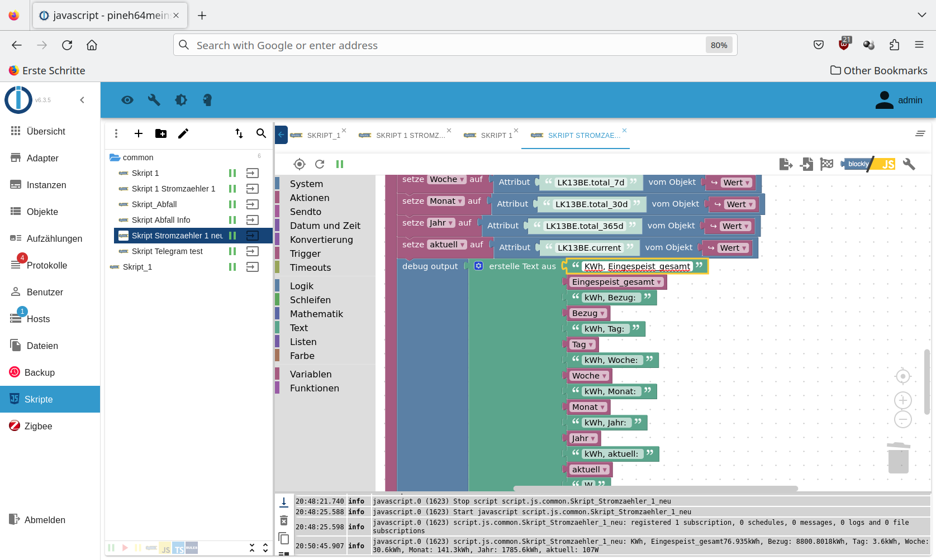
Task: Switch to SKRIPT 1 STROMZ... tab
Action: click(402, 135)
